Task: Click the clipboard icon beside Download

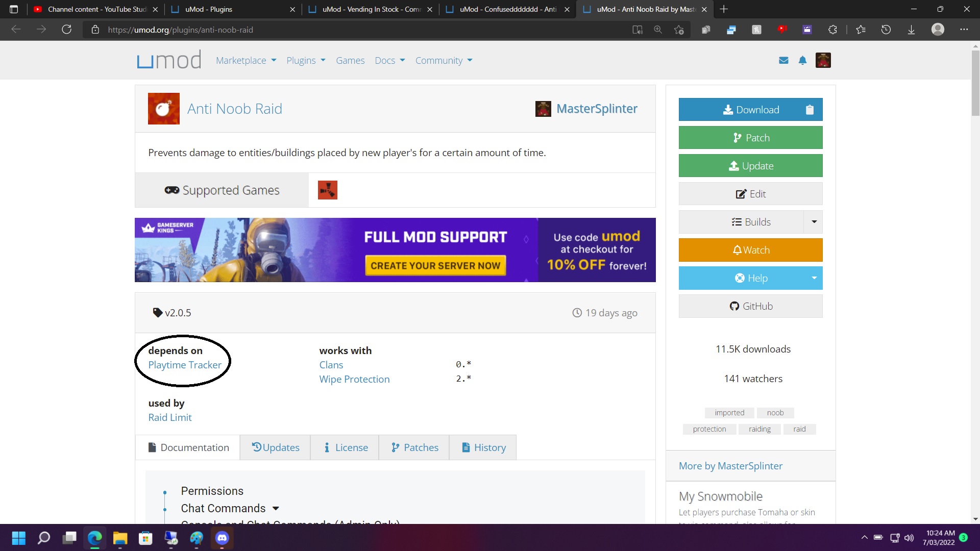Action: 810,109
